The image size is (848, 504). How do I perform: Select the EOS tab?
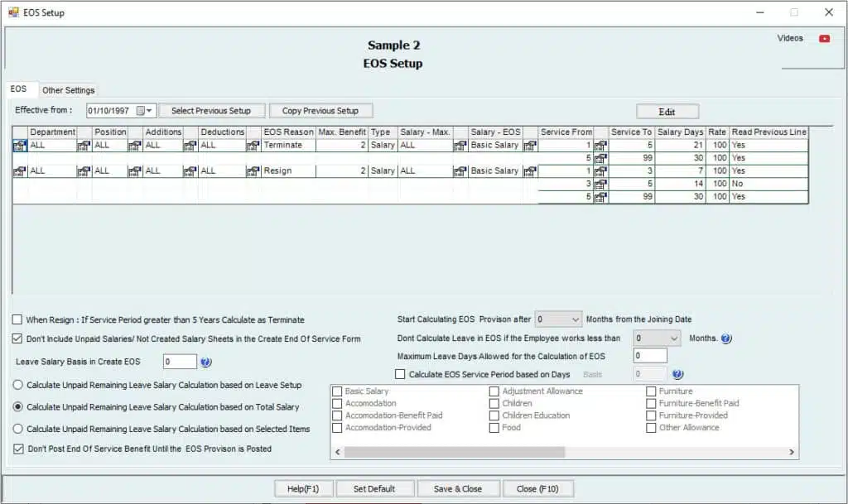pyautogui.click(x=18, y=89)
